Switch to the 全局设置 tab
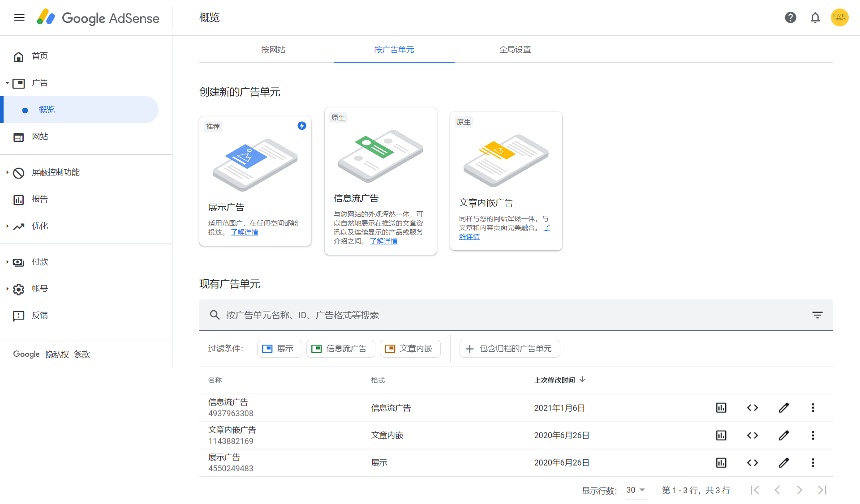 (x=515, y=50)
